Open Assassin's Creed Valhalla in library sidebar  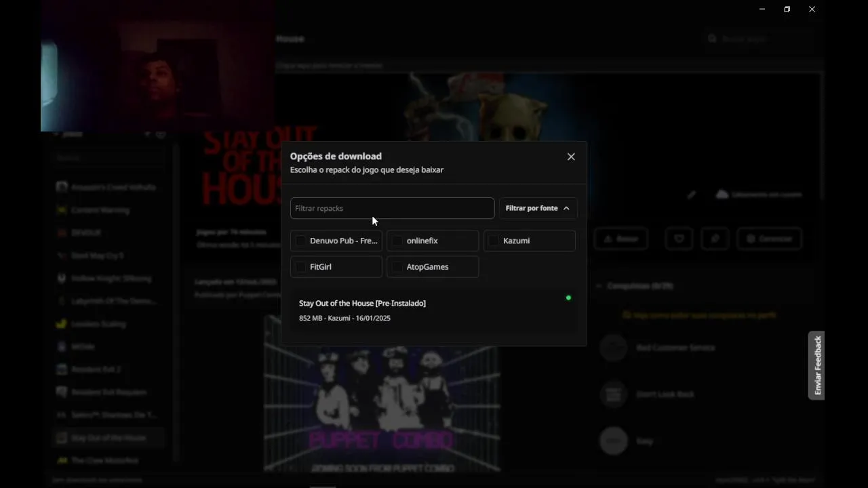(x=108, y=187)
